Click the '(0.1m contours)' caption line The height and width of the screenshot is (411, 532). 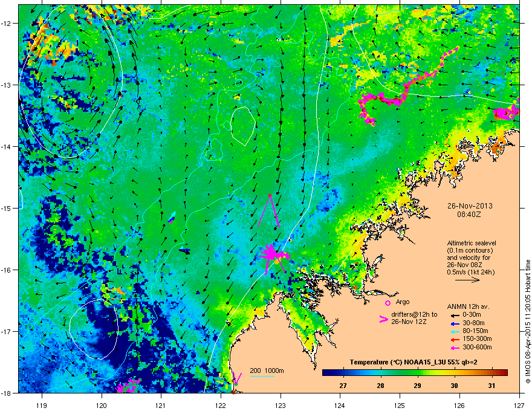470,251
